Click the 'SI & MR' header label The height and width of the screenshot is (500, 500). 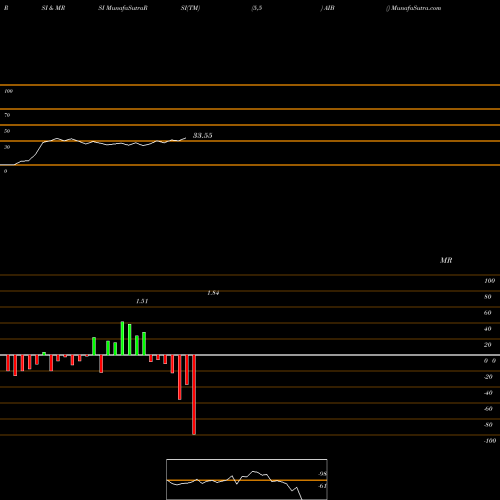[53, 8]
